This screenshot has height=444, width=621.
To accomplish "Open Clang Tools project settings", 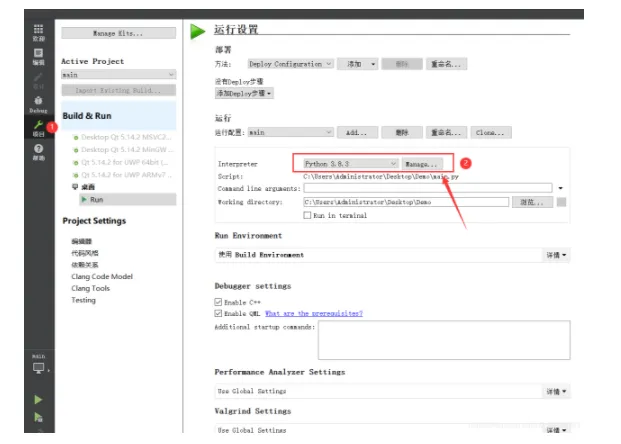I will pos(90,288).
